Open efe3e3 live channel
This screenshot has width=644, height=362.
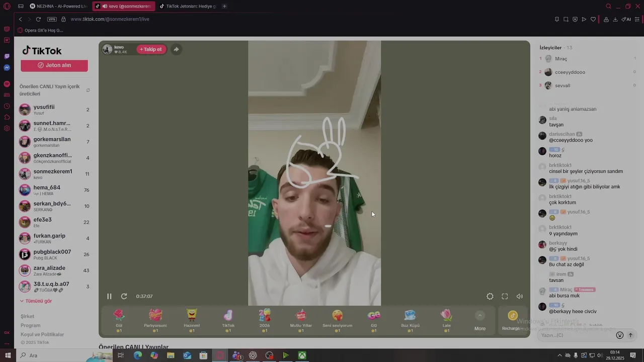tap(54, 222)
